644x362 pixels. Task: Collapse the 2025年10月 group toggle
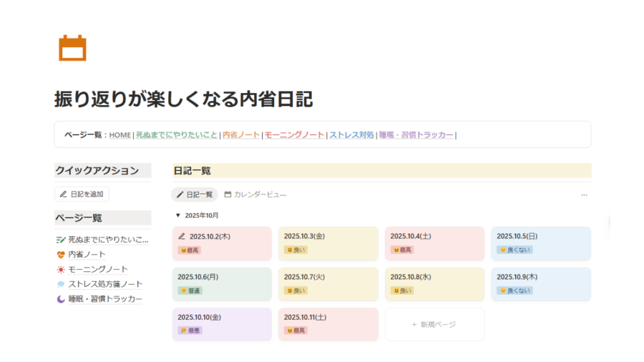click(x=178, y=216)
